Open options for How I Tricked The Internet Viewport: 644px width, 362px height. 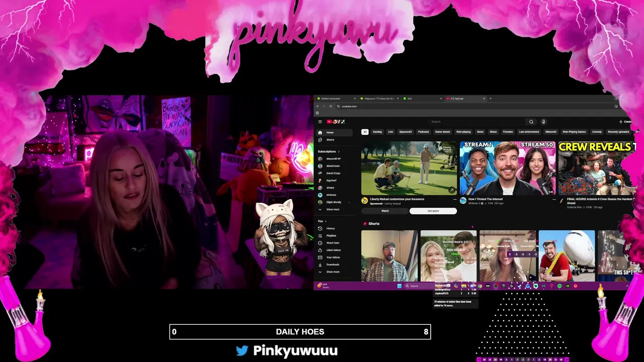[x=554, y=200]
